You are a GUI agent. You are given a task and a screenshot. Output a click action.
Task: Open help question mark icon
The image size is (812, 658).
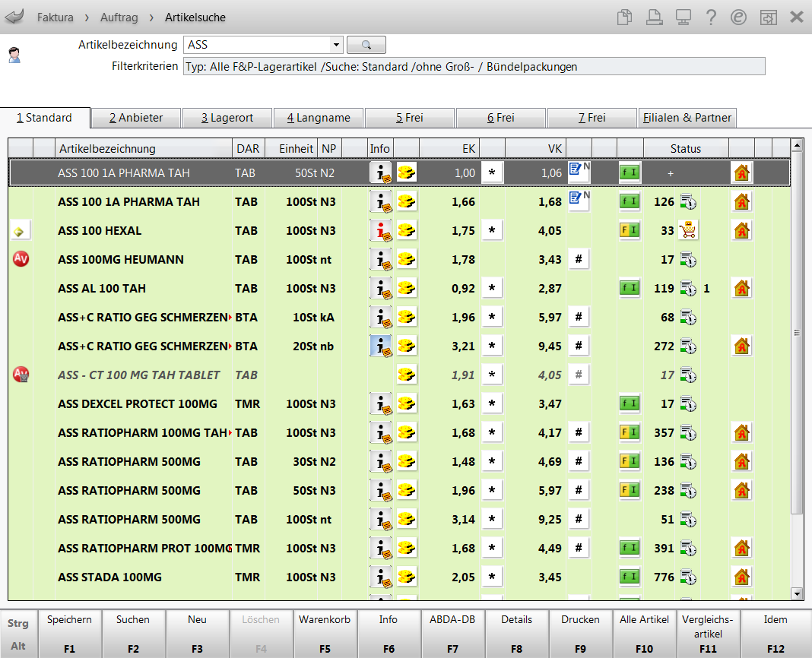[x=711, y=17]
